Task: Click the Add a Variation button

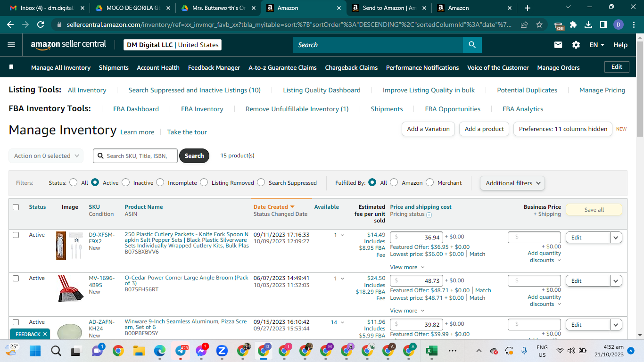Action: (x=428, y=129)
